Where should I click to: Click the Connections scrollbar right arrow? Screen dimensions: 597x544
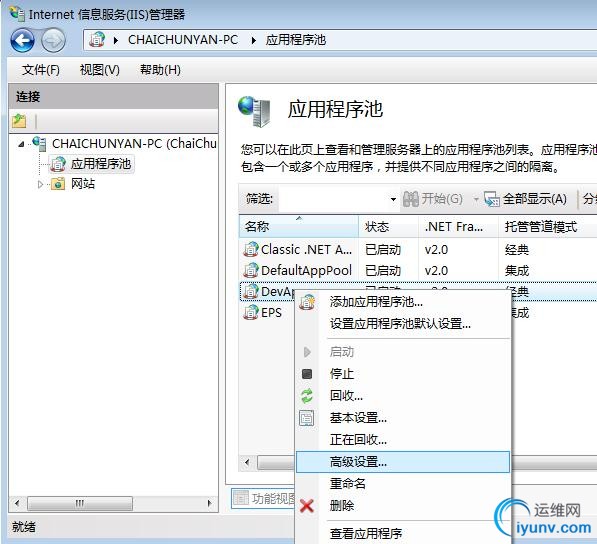tap(209, 504)
